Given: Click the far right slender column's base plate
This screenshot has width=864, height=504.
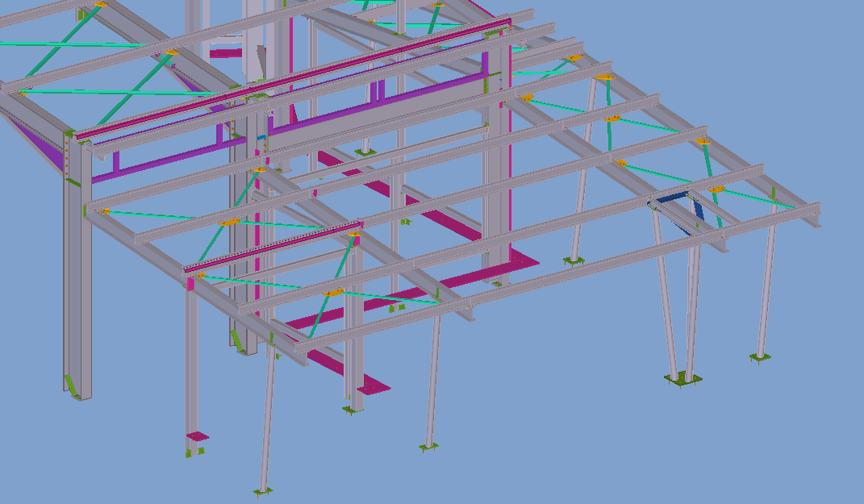Looking at the screenshot, I should tap(759, 356).
